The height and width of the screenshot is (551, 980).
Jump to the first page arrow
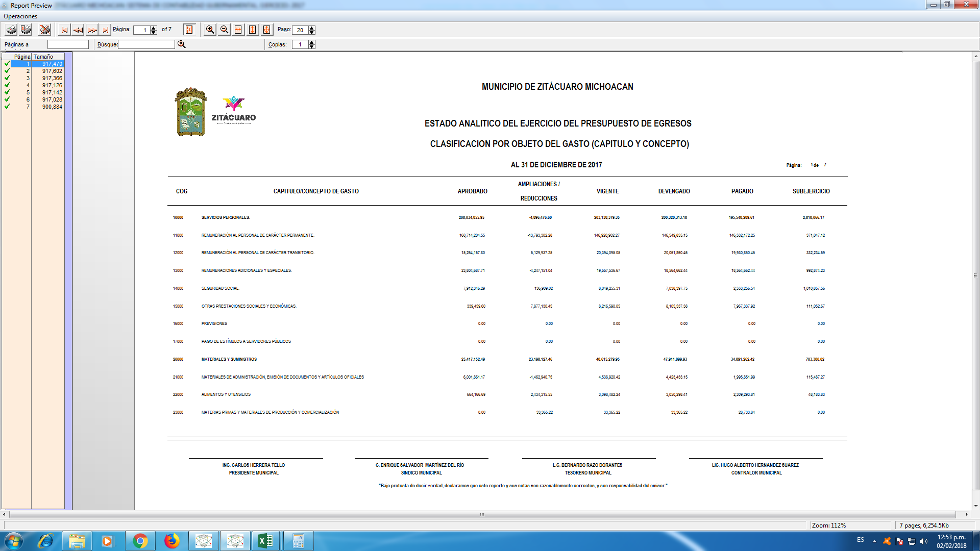[x=64, y=30]
